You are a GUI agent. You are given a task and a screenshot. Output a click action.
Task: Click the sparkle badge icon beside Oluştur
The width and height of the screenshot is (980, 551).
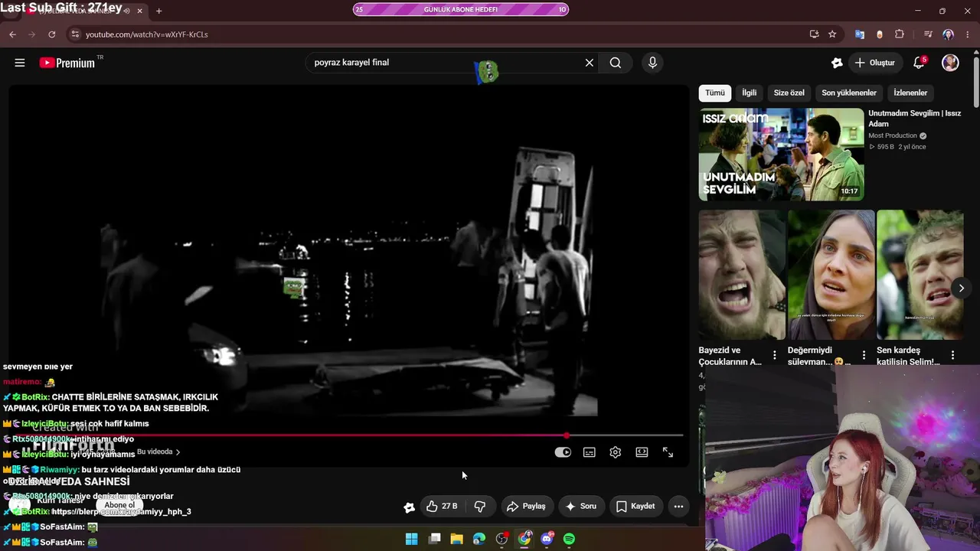(x=837, y=63)
